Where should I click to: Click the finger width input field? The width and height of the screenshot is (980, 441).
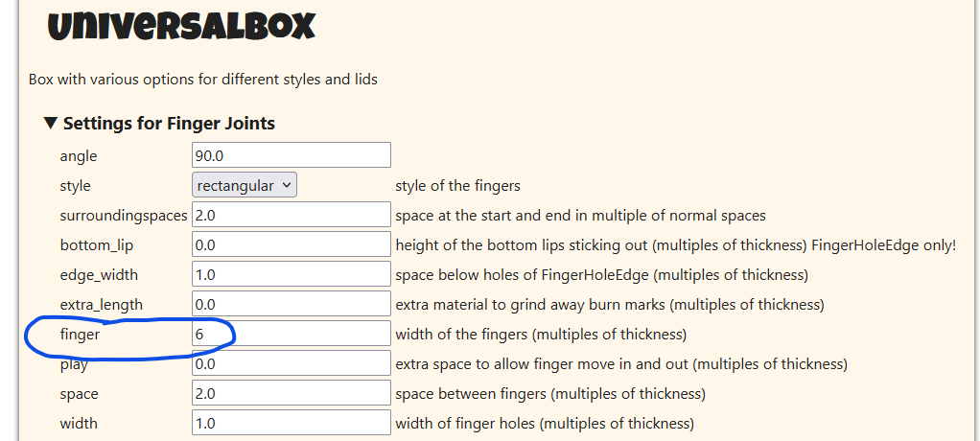(x=292, y=335)
